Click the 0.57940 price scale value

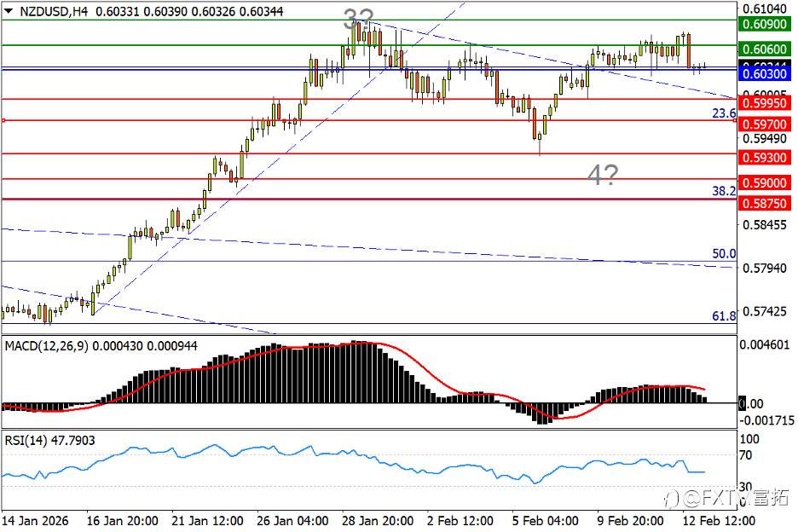[x=765, y=268]
